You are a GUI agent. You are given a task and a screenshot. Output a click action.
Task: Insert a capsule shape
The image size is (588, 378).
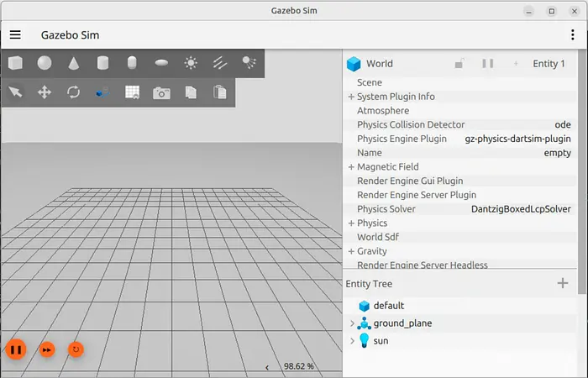(132, 63)
